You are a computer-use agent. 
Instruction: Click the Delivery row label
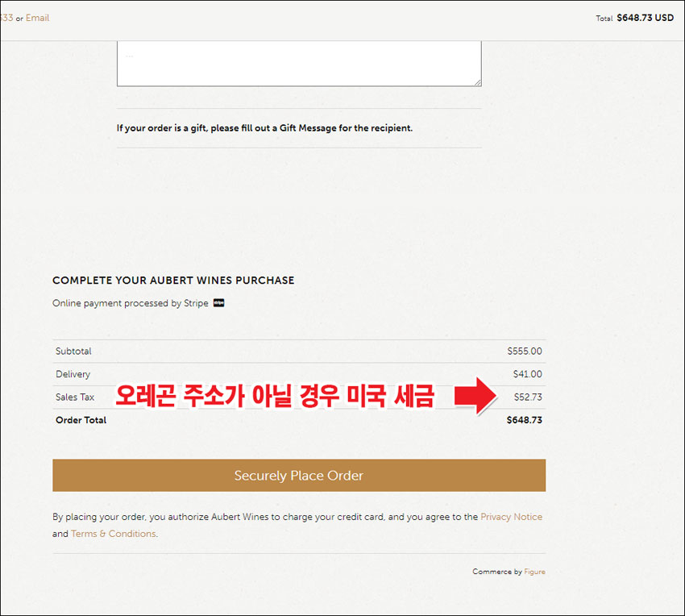73,374
